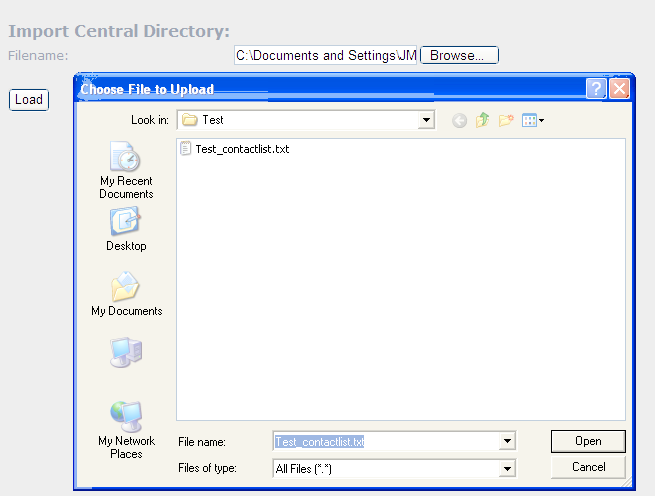This screenshot has width=655, height=496.
Task: Click the Back navigation arrow icon
Action: (x=459, y=121)
